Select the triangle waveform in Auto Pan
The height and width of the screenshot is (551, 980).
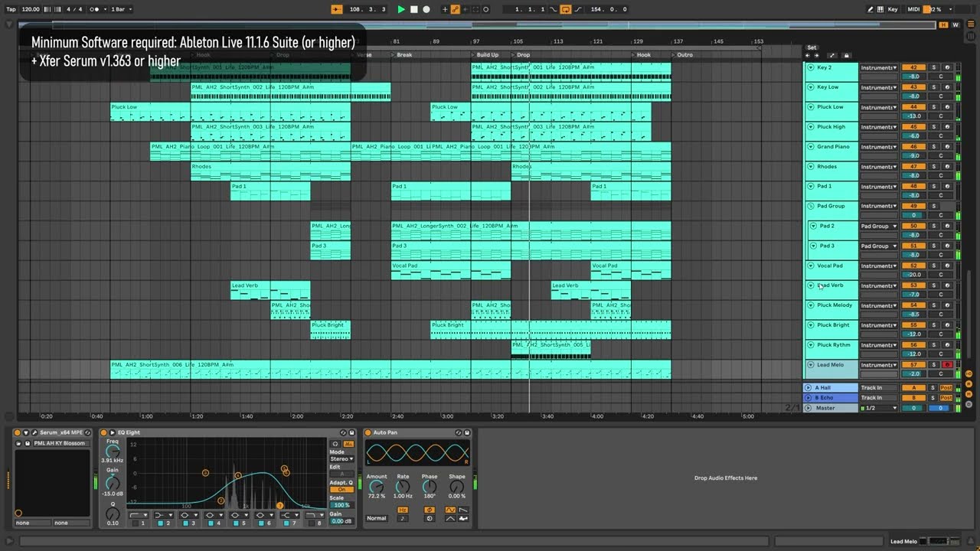pos(450,518)
